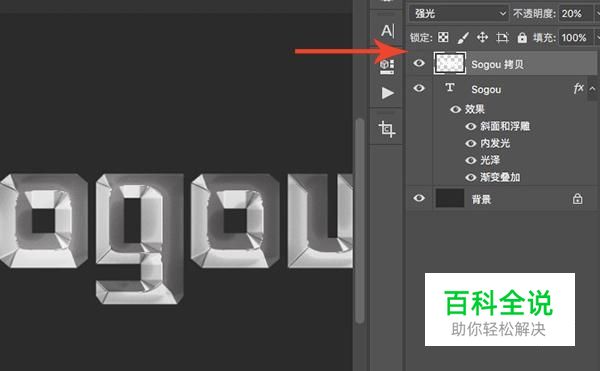Click the 不透明度 label
The image size is (600, 371).
pyautogui.click(x=534, y=14)
